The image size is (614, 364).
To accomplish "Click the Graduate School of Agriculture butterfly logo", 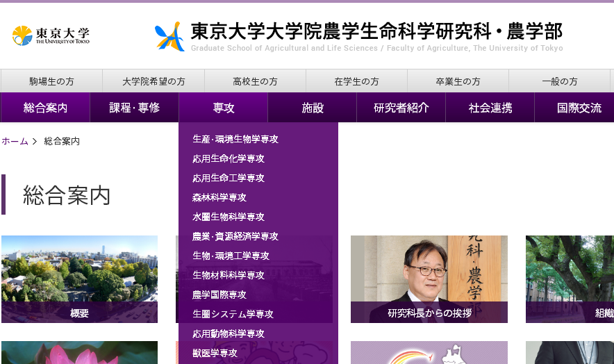I will (x=169, y=36).
